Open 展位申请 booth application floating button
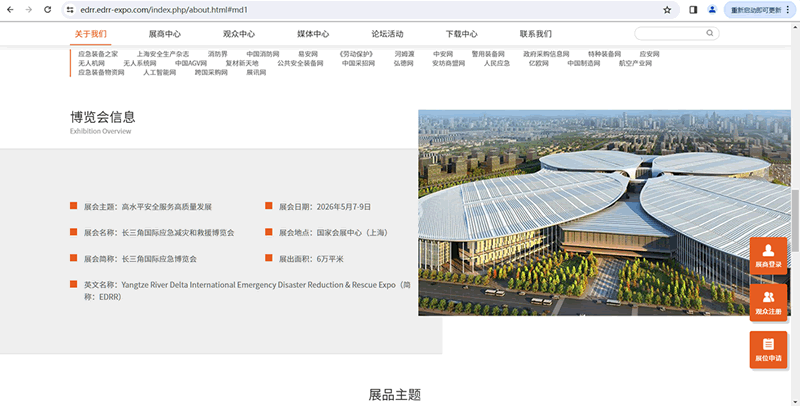The image size is (800, 406). (768, 348)
